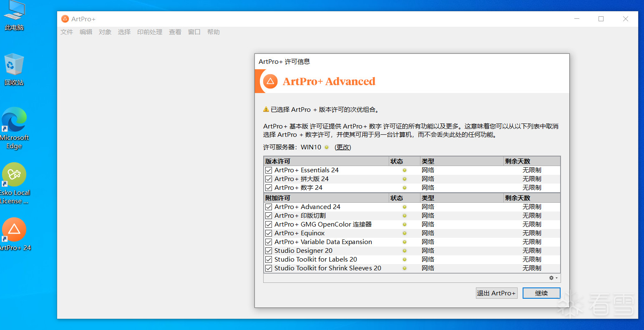
Task: Open the 窗口 menu
Action: tap(194, 32)
